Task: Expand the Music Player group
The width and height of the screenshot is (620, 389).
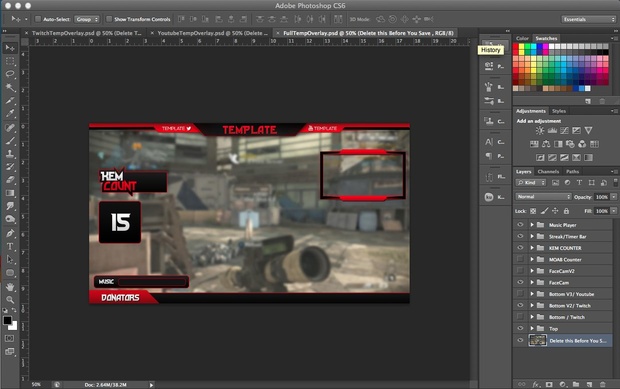Action: click(532, 225)
